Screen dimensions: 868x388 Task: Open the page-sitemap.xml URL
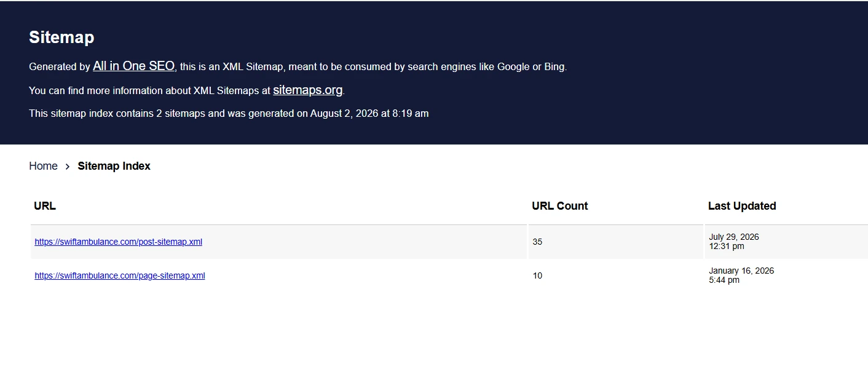120,275
